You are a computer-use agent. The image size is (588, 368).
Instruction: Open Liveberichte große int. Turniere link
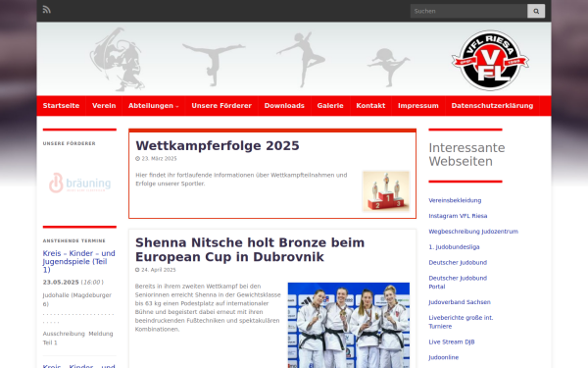(x=461, y=322)
